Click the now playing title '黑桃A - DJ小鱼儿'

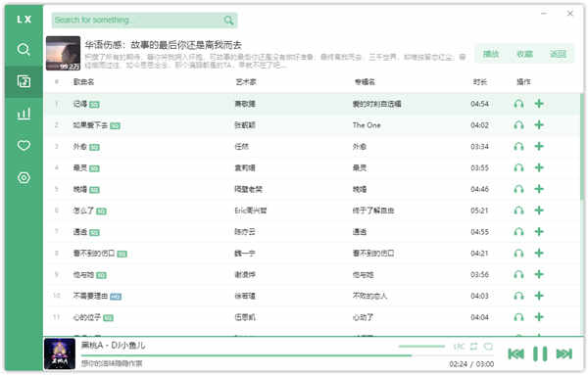pos(114,345)
